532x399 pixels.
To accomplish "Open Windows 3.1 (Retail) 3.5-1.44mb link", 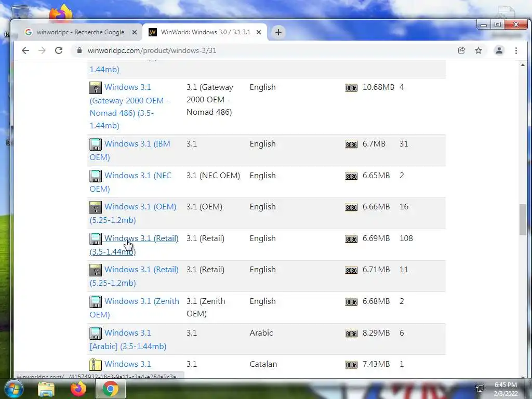I will [x=134, y=245].
